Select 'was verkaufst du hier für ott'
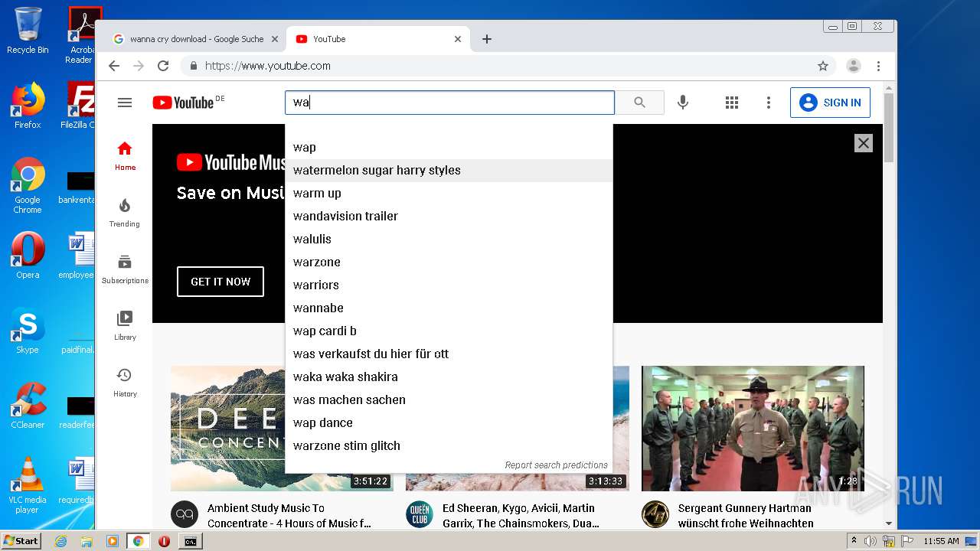Viewport: 980px width, 551px height. pyautogui.click(x=449, y=354)
